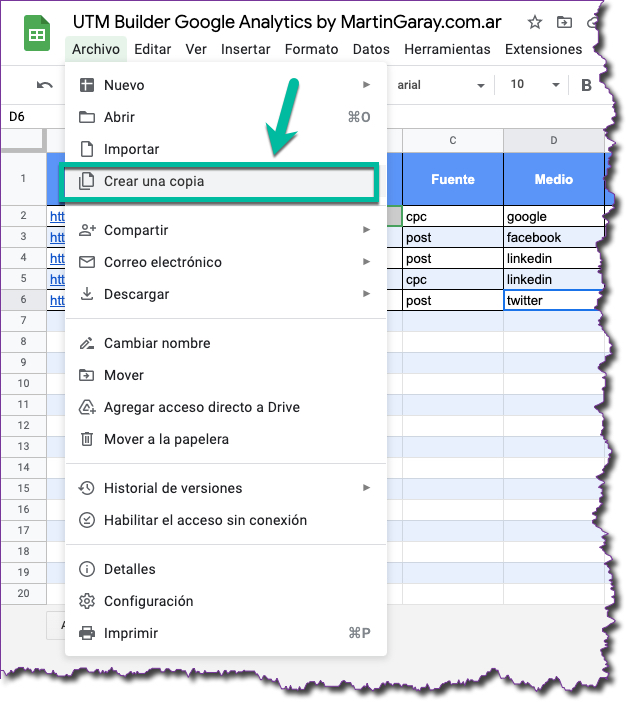
Task: Open the Editar menu
Action: pos(153,49)
